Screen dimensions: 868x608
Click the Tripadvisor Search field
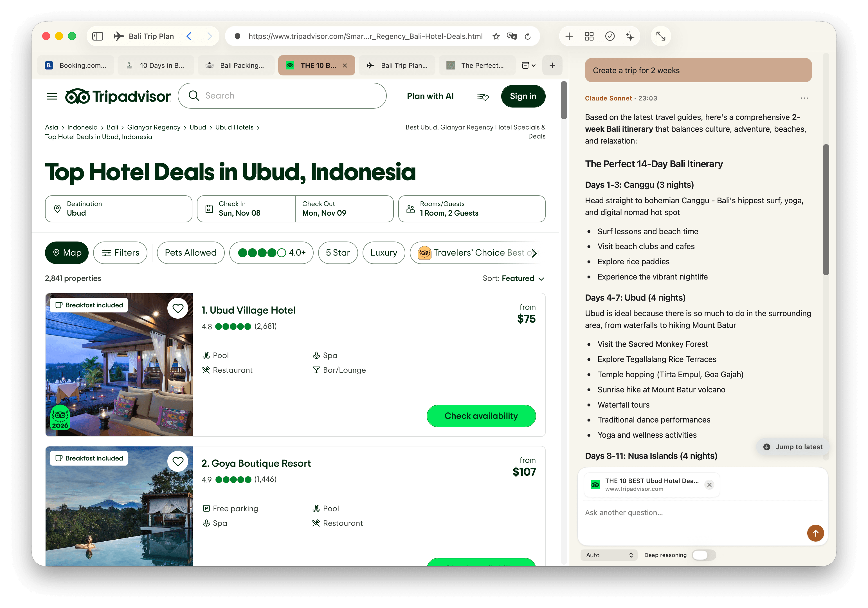point(282,96)
